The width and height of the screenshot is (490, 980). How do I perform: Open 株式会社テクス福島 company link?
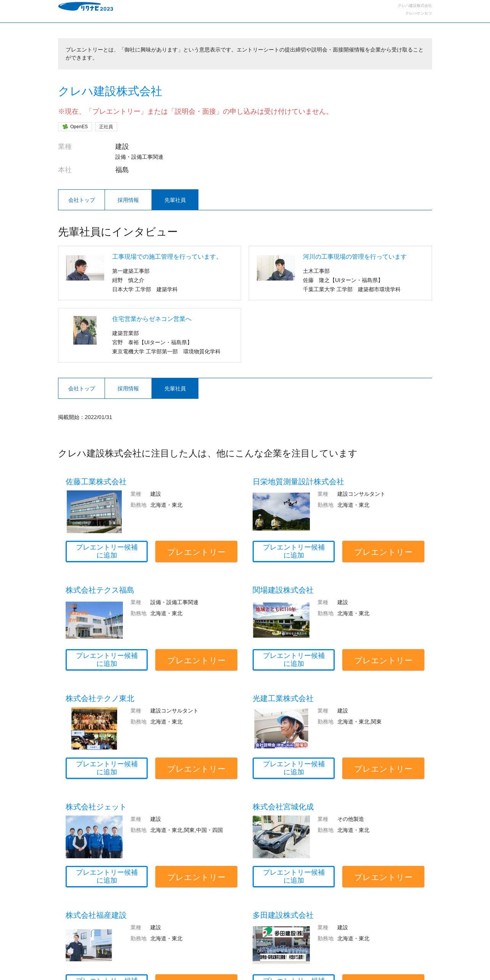point(100,590)
